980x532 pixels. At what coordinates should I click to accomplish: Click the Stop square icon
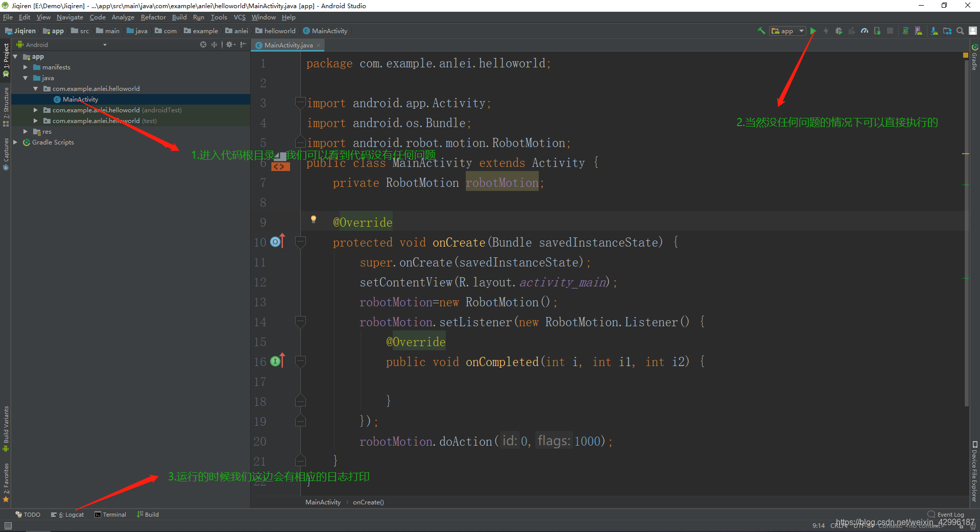(x=890, y=31)
